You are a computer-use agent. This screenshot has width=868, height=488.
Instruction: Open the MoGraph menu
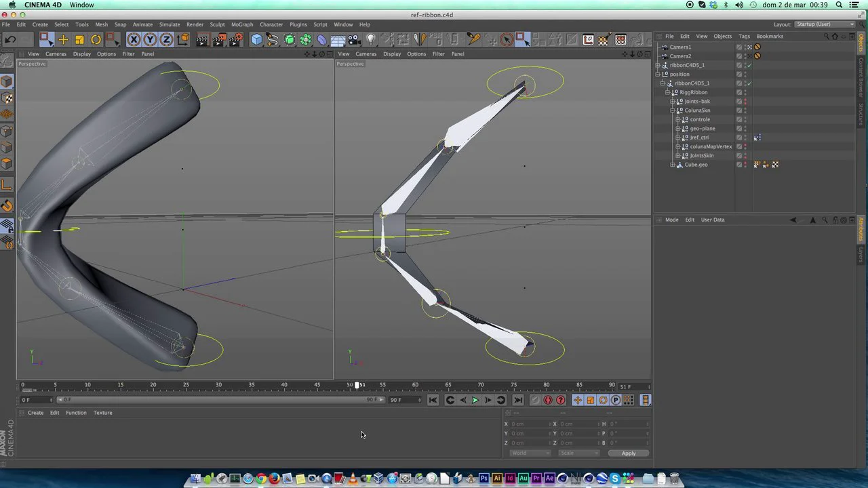[242, 24]
